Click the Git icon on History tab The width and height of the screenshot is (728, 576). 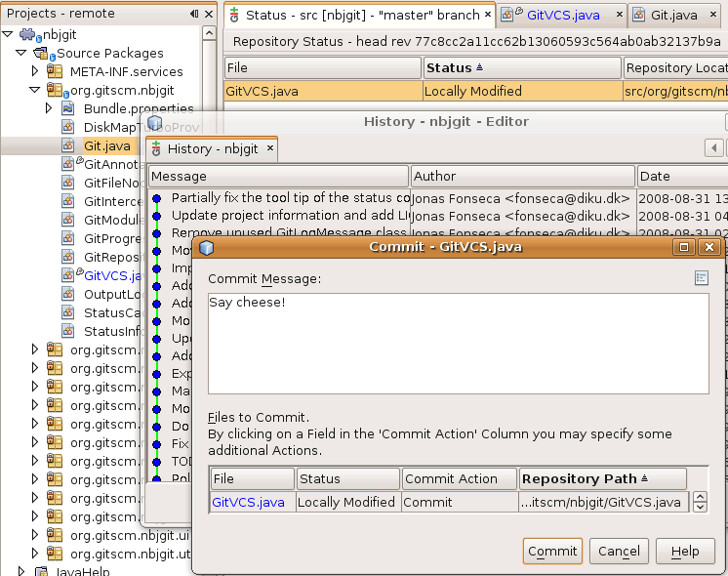pyautogui.click(x=156, y=148)
